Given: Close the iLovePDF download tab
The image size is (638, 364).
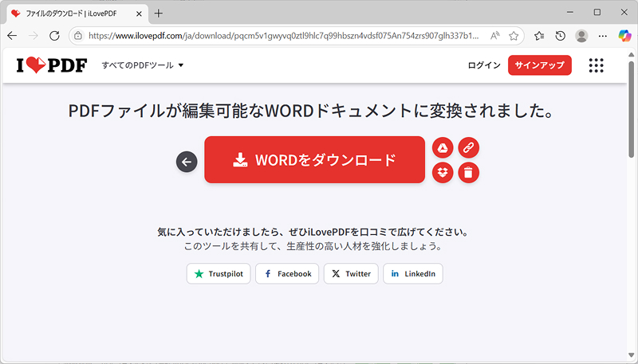Looking at the screenshot, I should tap(139, 14).
